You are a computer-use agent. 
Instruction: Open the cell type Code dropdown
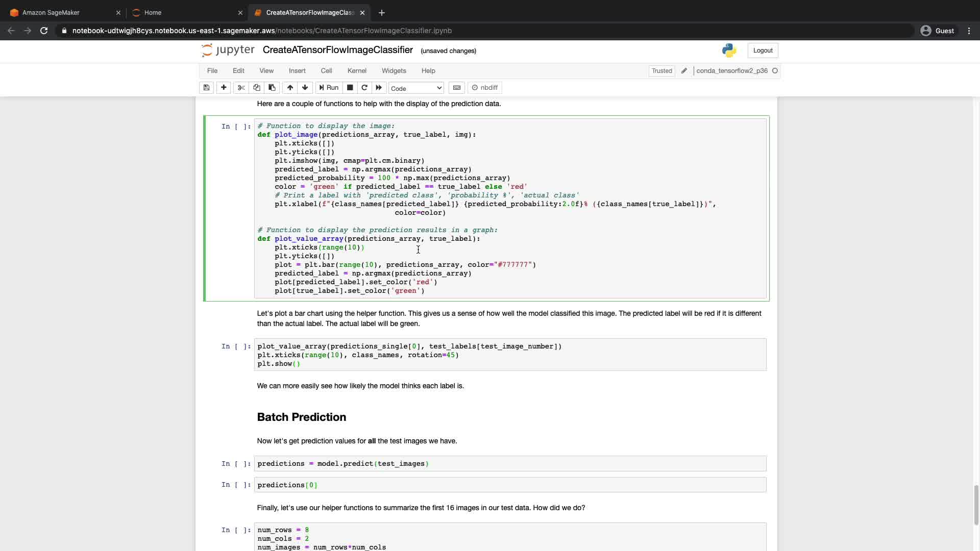(416, 88)
